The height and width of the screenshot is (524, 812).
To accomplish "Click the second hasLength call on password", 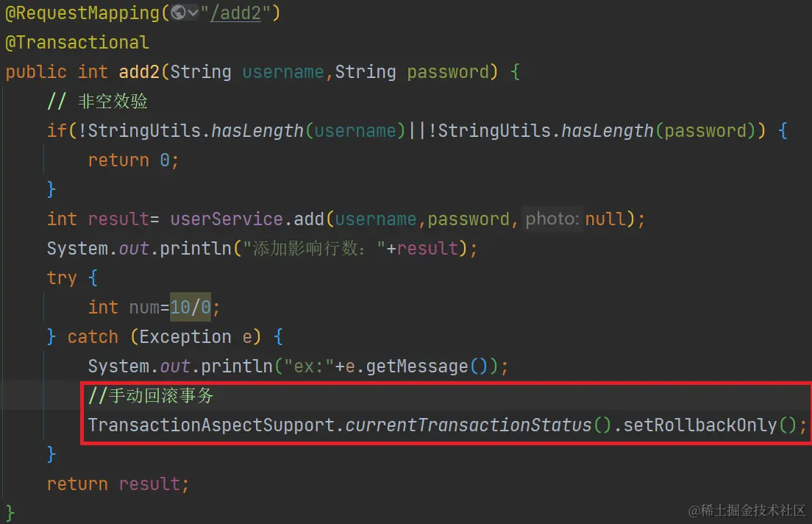I will (607, 130).
